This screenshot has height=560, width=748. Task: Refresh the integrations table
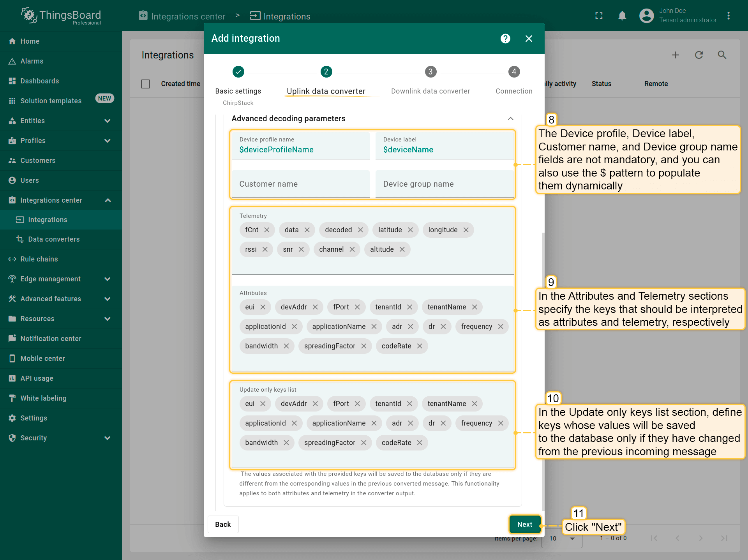click(x=699, y=55)
